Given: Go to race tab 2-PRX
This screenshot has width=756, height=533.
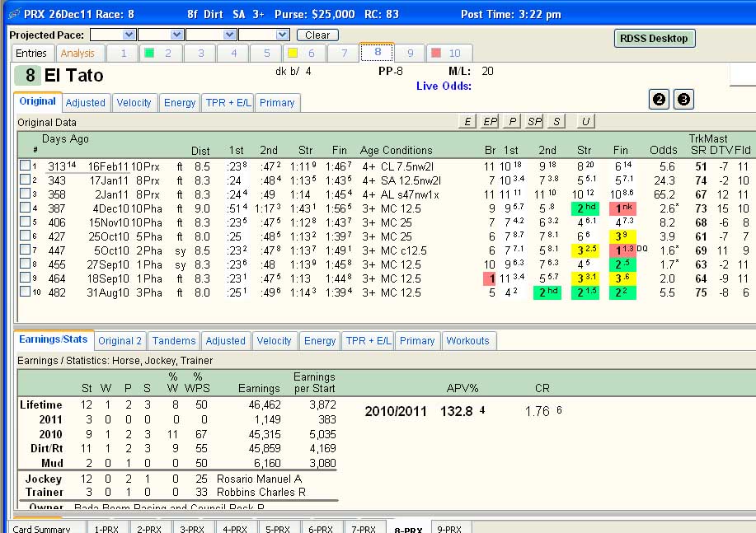Looking at the screenshot, I should (149, 528).
